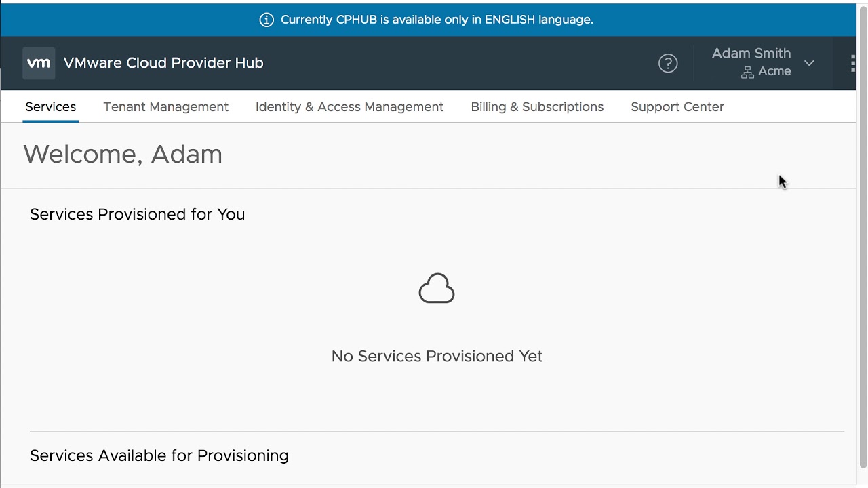Click the vertical dots menu icon
Viewport: 868px width, 488px height.
852,62
